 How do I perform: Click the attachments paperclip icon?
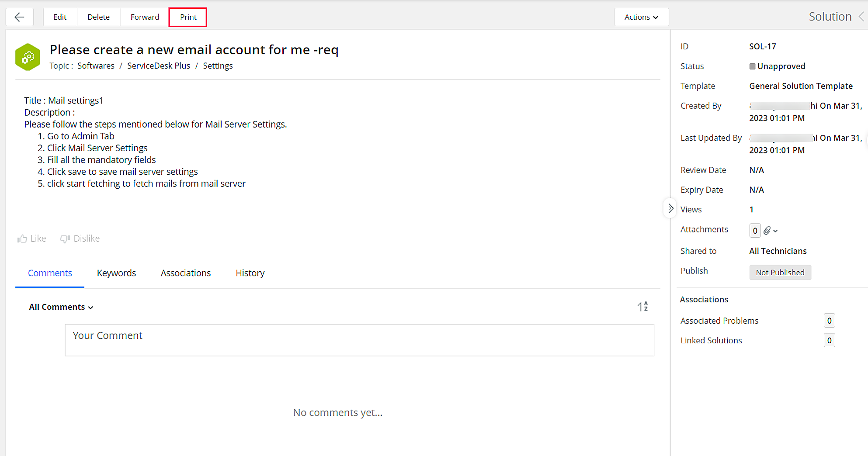pyautogui.click(x=767, y=230)
